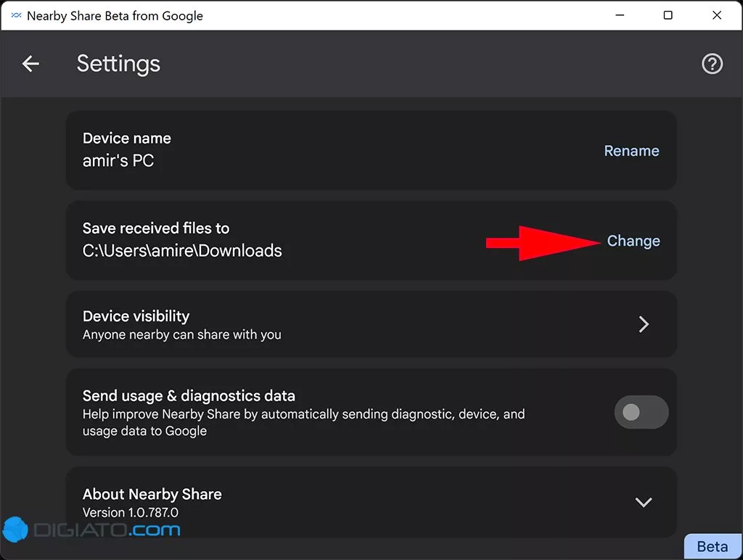This screenshot has height=560, width=743.
Task: Click the Settings heading
Action: point(118,64)
